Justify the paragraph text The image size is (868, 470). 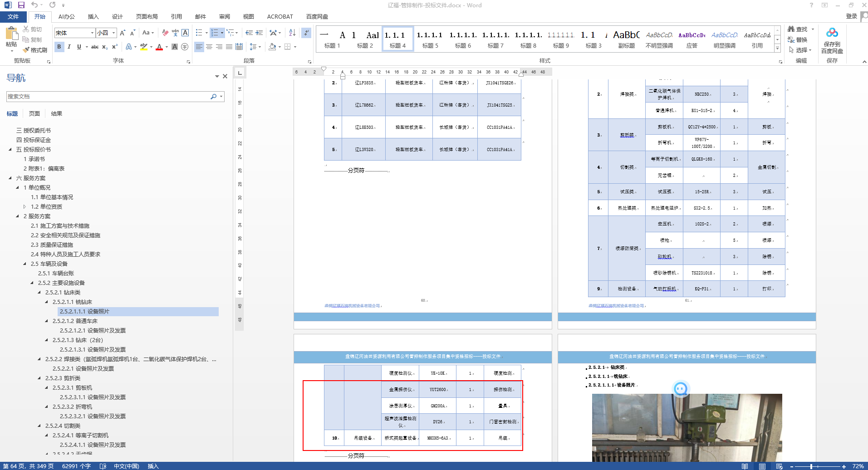click(229, 47)
